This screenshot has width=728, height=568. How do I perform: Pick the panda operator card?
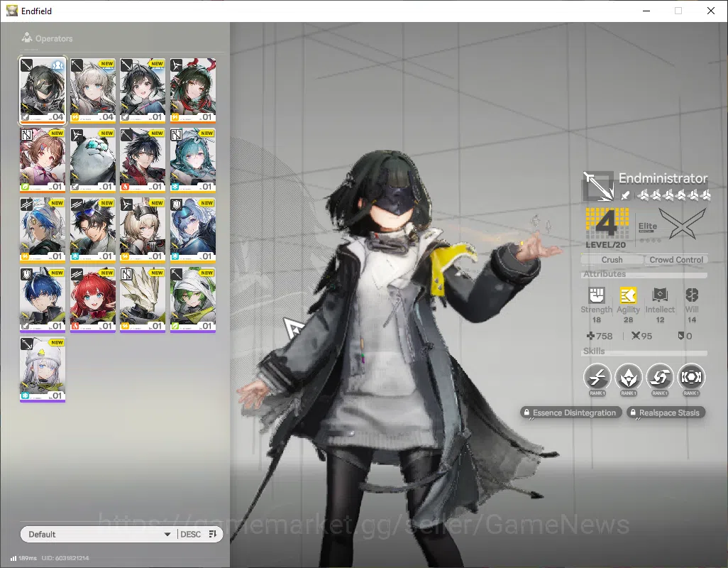coord(92,160)
